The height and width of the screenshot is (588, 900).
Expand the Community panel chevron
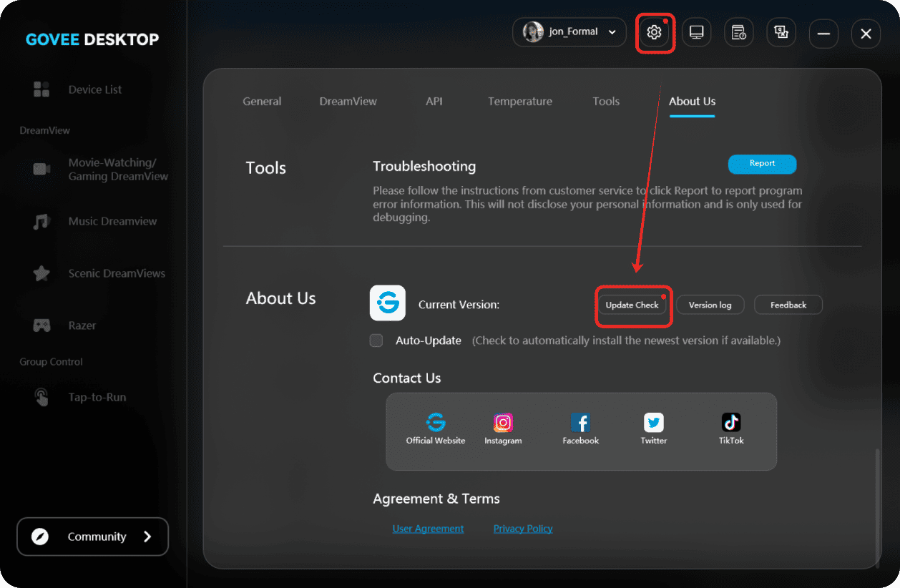click(x=147, y=536)
